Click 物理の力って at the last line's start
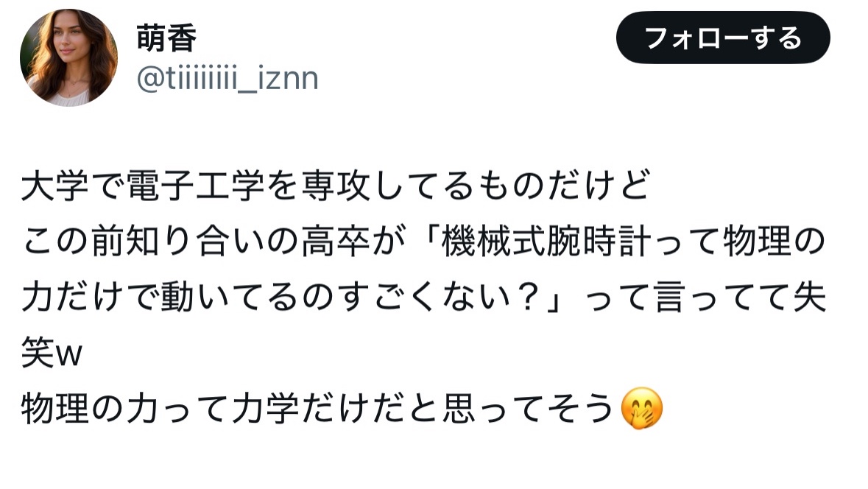Image resolution: width=868 pixels, height=489 pixels. point(126,409)
